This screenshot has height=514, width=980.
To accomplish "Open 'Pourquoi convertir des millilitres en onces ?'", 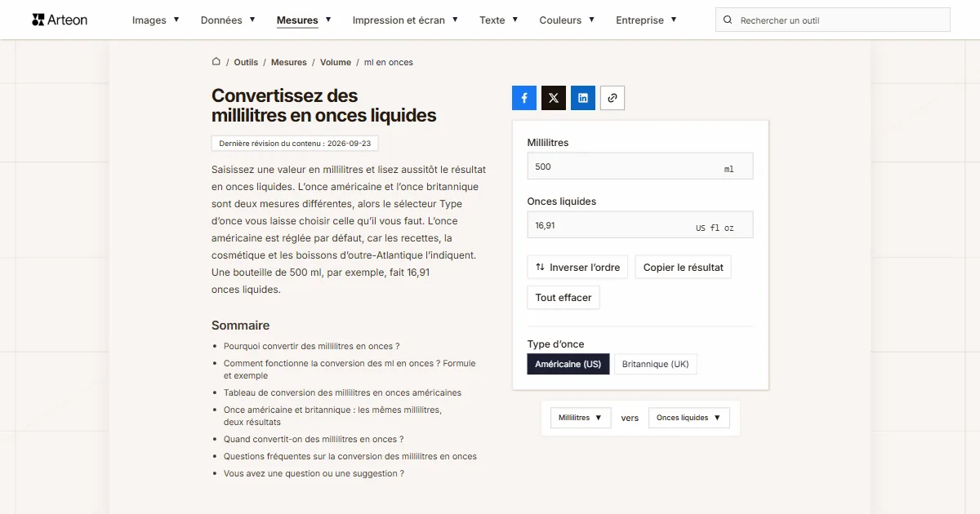I will [312, 346].
